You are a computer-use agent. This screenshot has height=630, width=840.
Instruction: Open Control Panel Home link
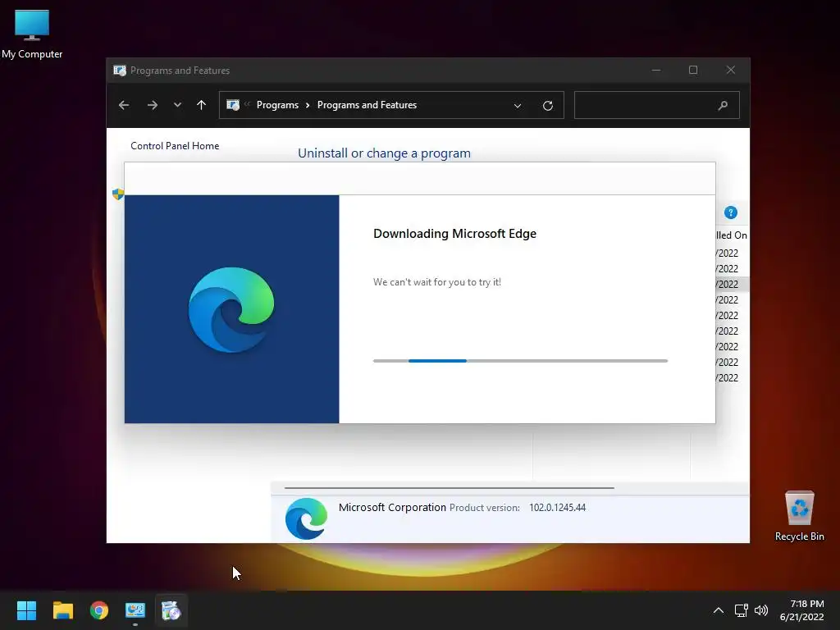(x=175, y=146)
